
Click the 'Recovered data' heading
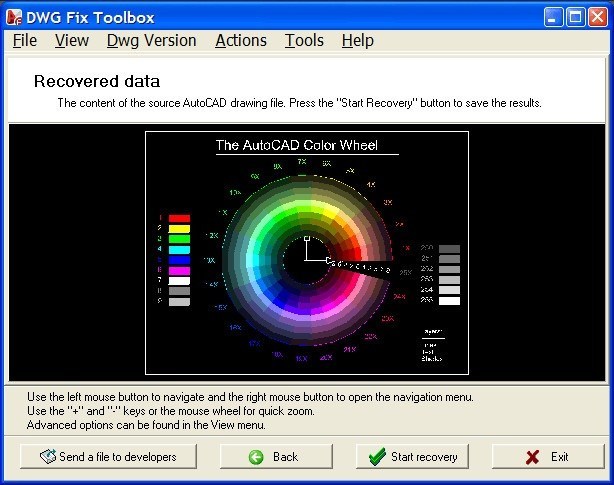pyautogui.click(x=97, y=81)
